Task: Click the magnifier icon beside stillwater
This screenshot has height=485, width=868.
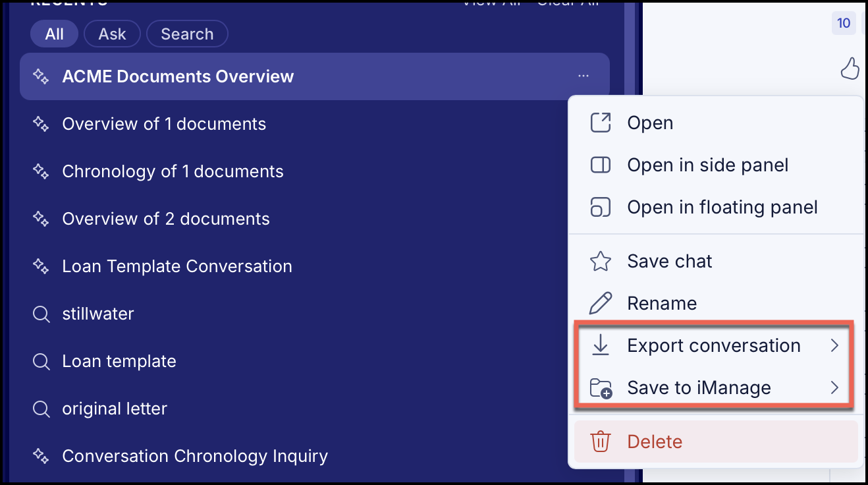Action: 41,314
